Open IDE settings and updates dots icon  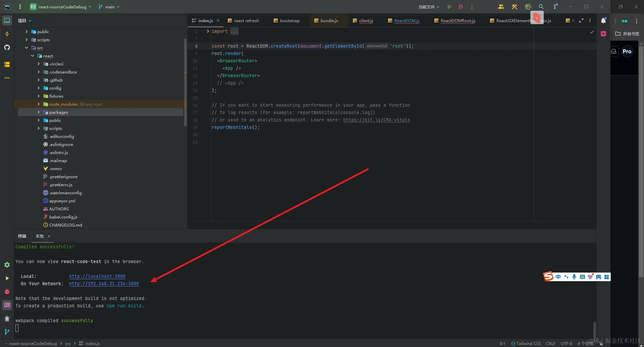tap(555, 7)
